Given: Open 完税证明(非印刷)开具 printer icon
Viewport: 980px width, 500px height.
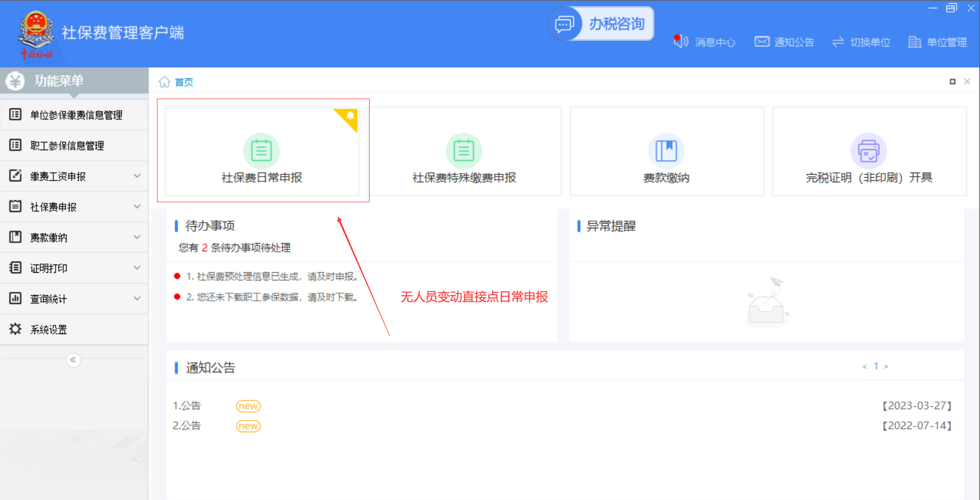Looking at the screenshot, I should [x=869, y=151].
